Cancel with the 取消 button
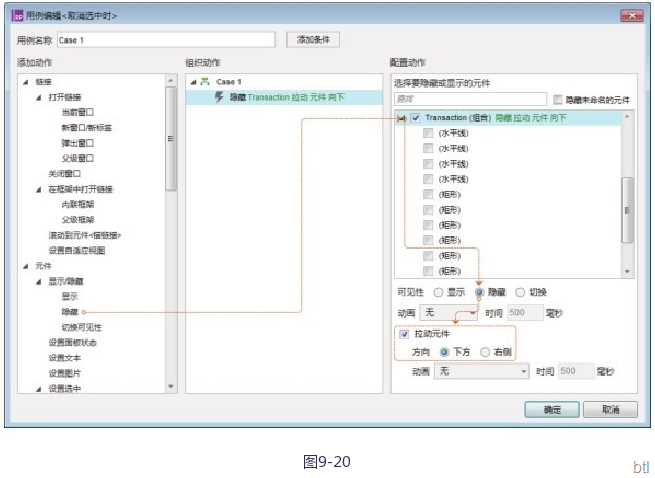Image resolution: width=655 pixels, height=478 pixels. pyautogui.click(x=610, y=409)
